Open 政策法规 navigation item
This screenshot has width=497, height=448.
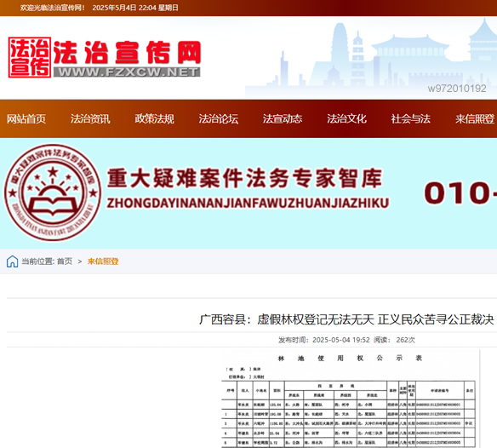(154, 119)
